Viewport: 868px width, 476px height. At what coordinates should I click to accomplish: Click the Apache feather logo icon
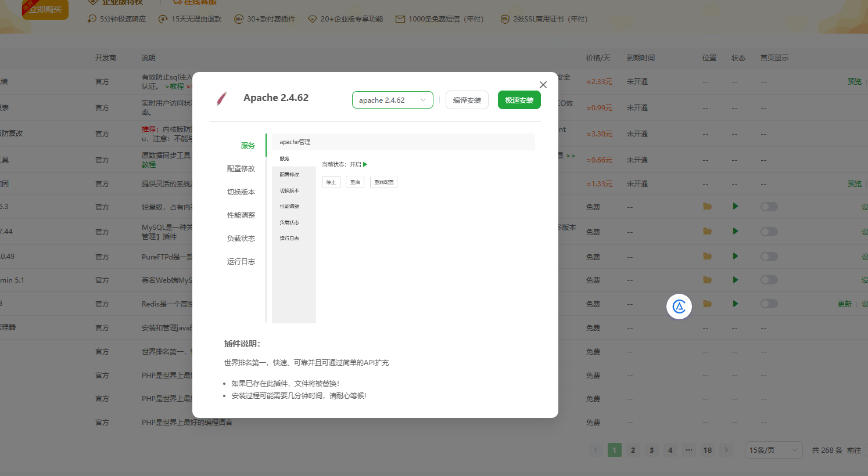(221, 99)
